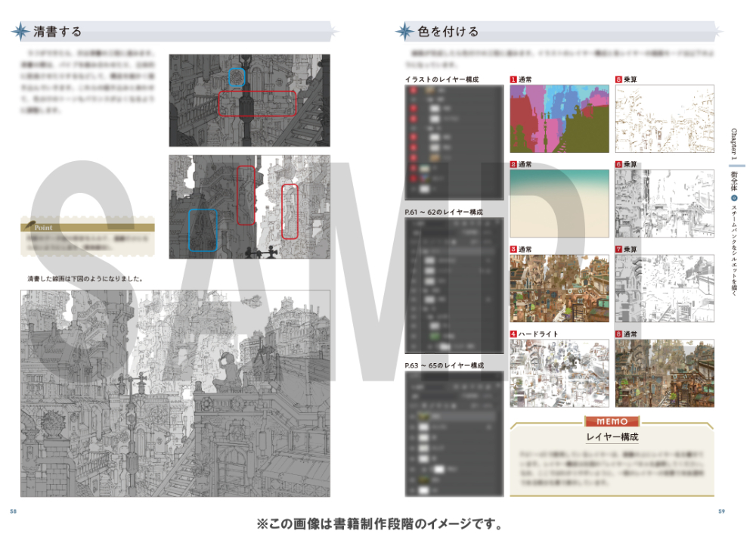The width and height of the screenshot is (756, 534).
Task: Click the large cleaned line-art illustration
Action: coord(175,393)
